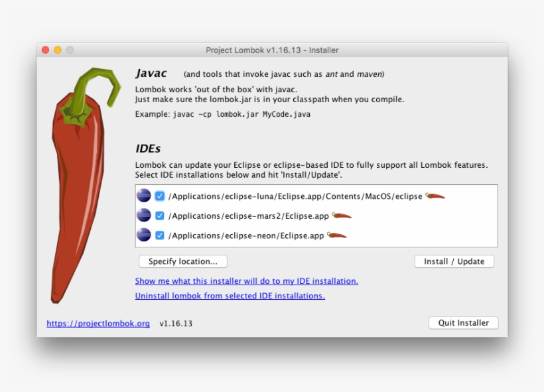The image size is (544, 392).
Task: Click the Eclipse icon for eclipse-luna
Action: 144,196
